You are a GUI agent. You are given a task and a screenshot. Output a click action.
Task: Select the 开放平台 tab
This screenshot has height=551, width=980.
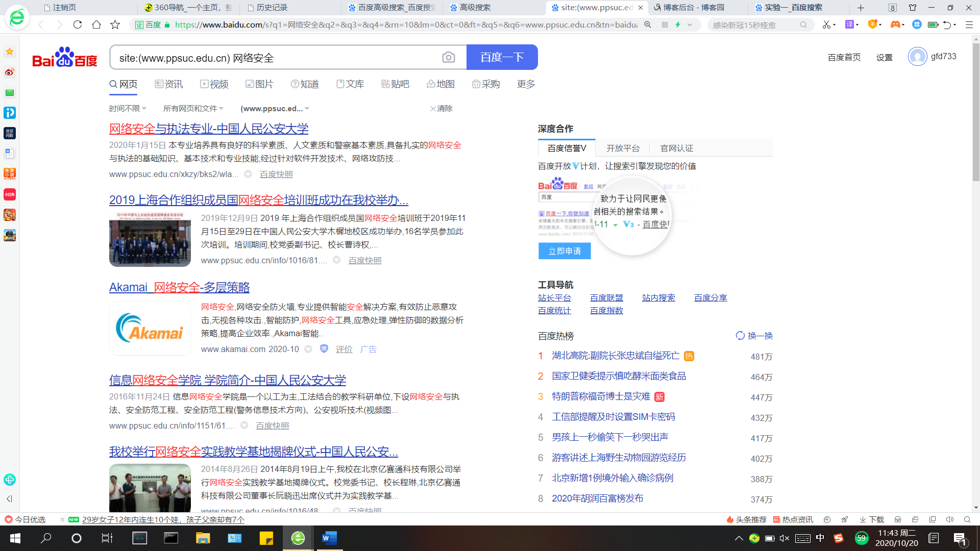point(623,148)
